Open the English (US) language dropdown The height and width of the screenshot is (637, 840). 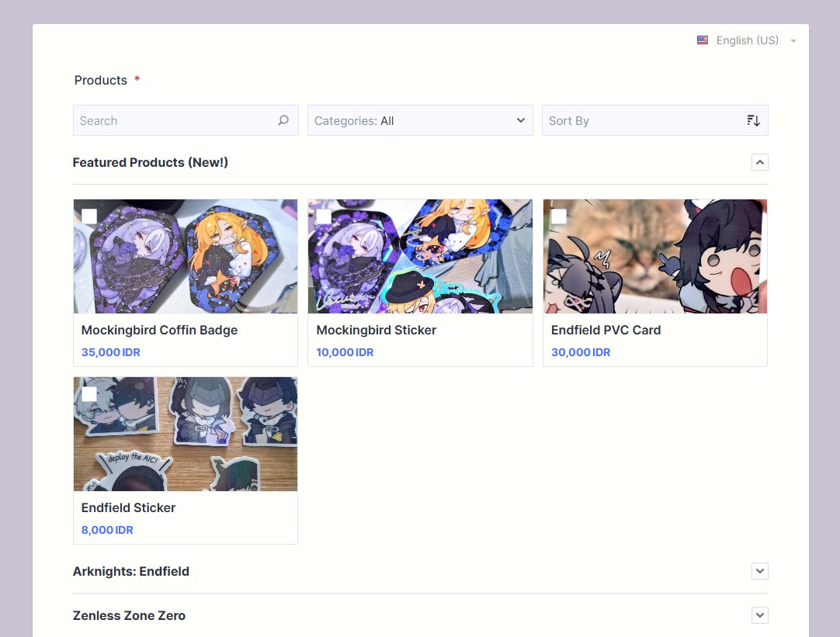click(746, 40)
